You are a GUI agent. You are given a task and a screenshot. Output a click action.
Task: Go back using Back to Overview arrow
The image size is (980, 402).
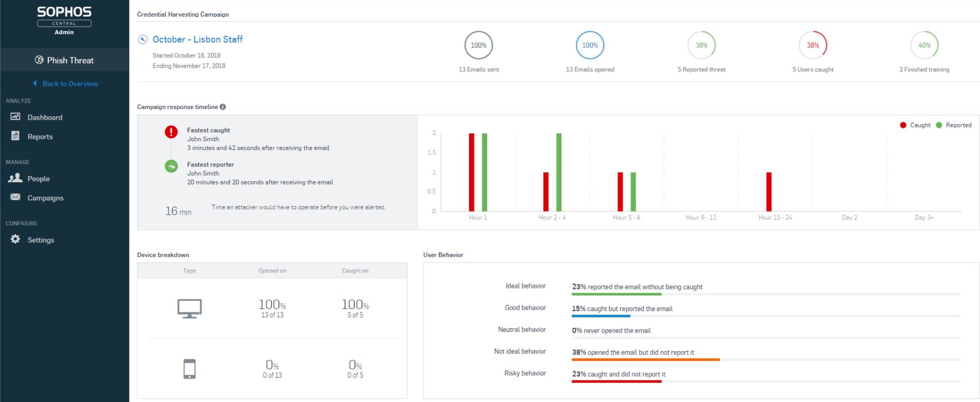point(35,84)
